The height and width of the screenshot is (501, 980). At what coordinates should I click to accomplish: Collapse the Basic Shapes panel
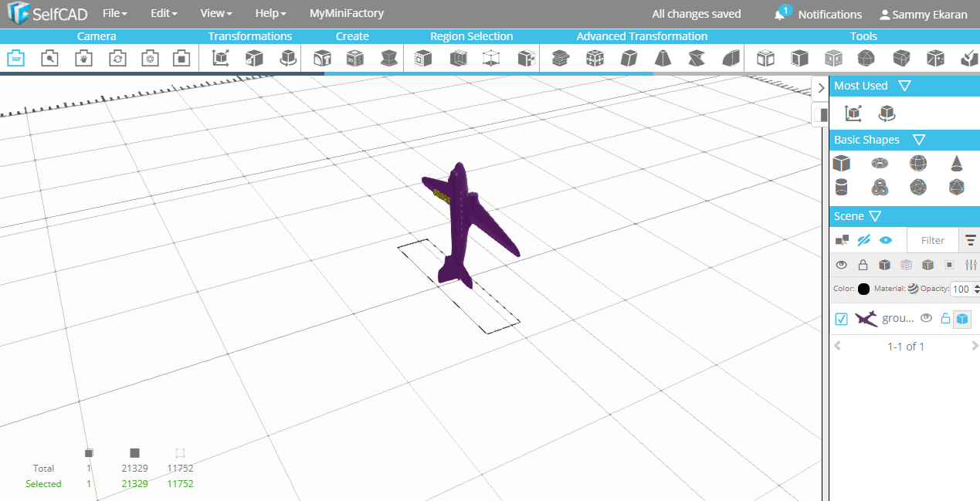tap(919, 140)
